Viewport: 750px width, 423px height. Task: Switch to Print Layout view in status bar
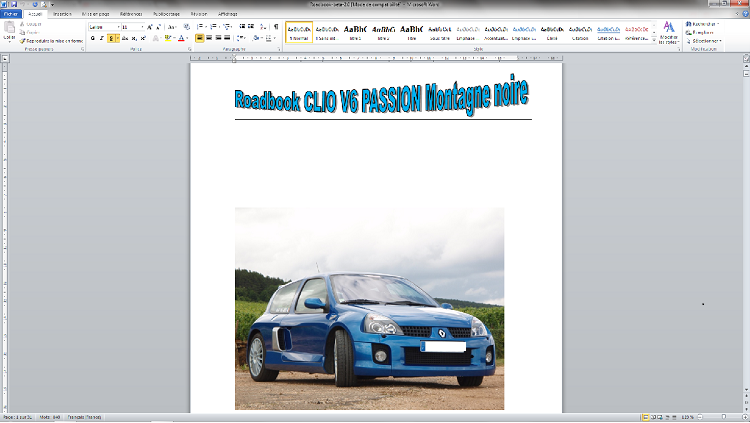pos(645,417)
